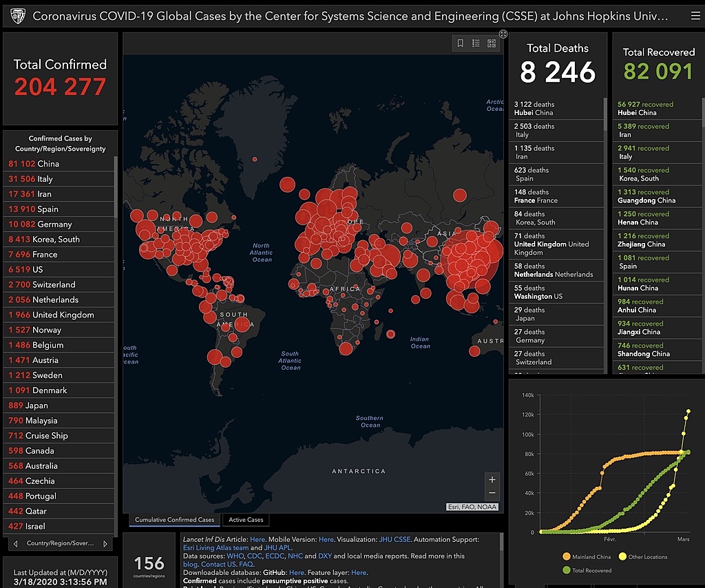Select '8 413 Korea, South' row
The width and height of the screenshot is (705, 588).
tap(59, 239)
